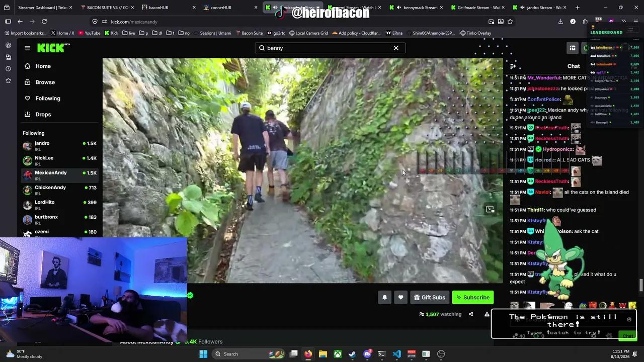The width and height of the screenshot is (644, 362).
Task: Click the report warning triangle icon
Action: (x=487, y=314)
